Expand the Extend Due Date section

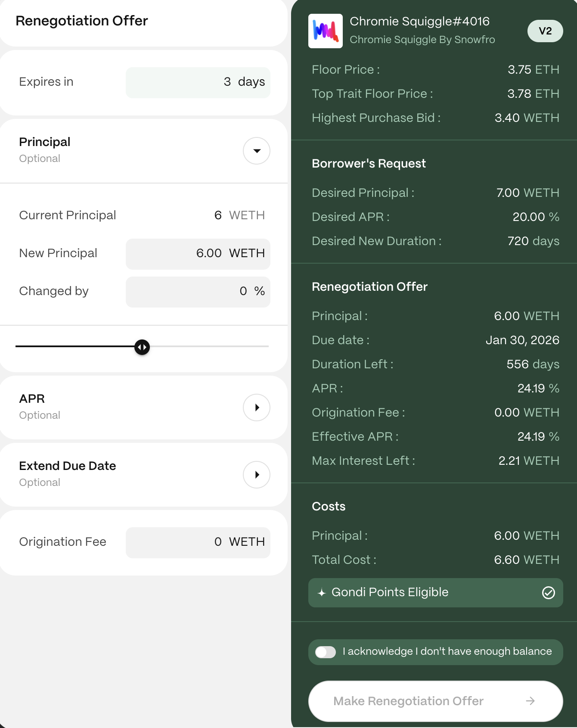257,475
